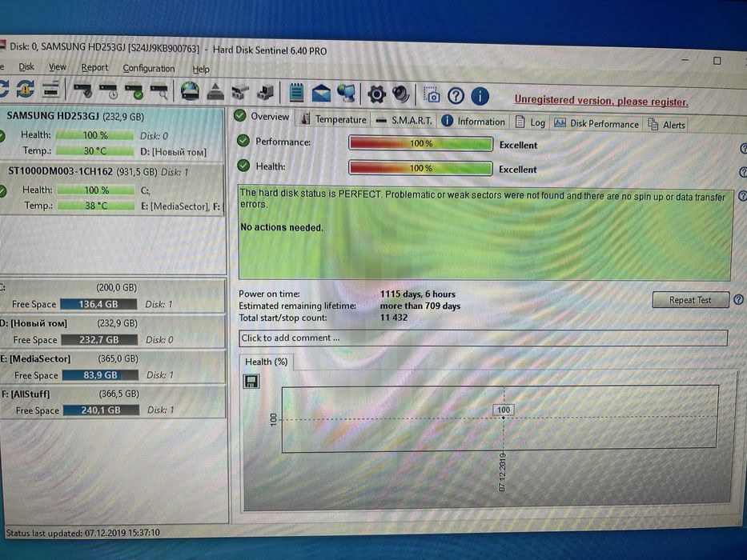This screenshot has width=747, height=560.
Task: Click help icon at right of Health row
Action: click(x=743, y=172)
